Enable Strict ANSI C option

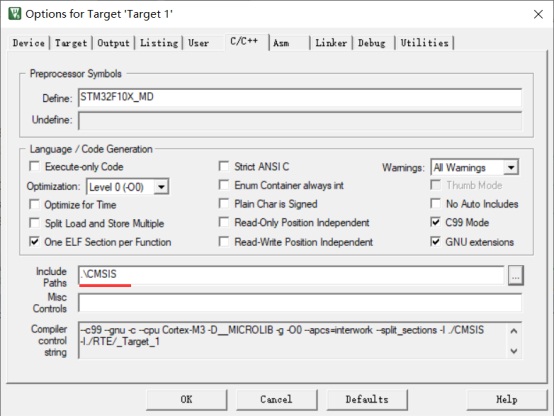click(224, 166)
